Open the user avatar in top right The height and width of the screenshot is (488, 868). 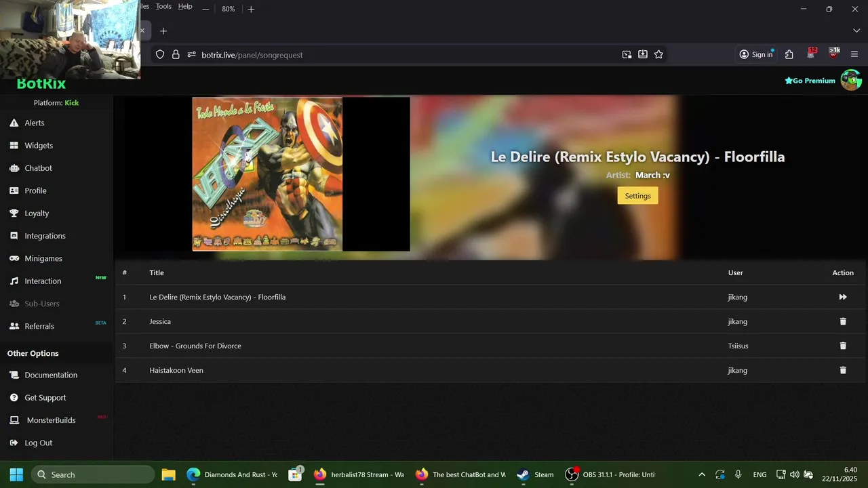coord(851,80)
